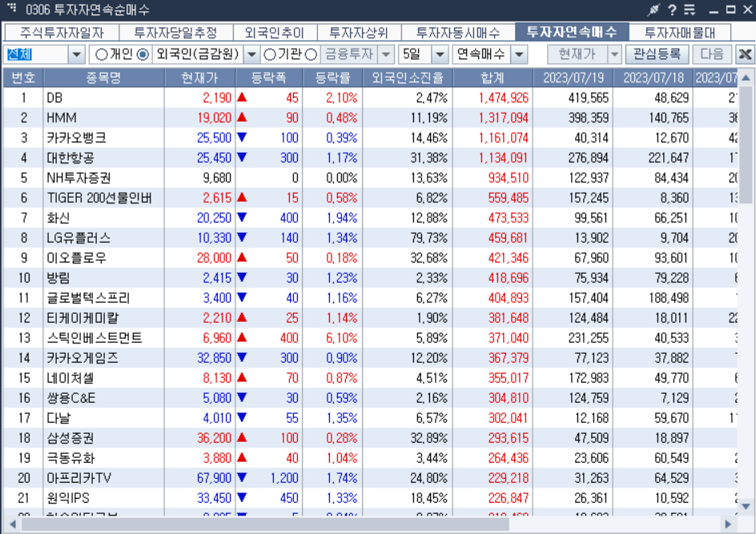Click the X tool icon beside 다음
The image size is (756, 534).
(745, 54)
